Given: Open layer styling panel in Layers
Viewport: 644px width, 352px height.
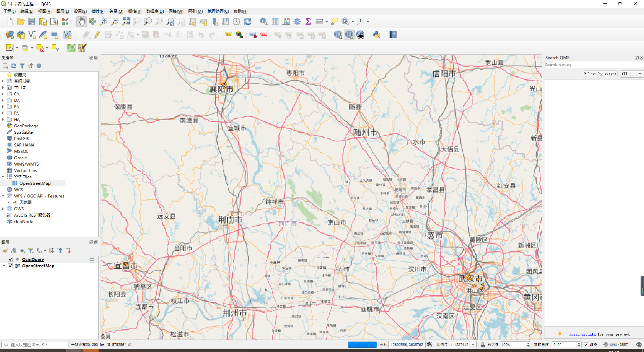Looking at the screenshot, I should pyautogui.click(x=5, y=251).
